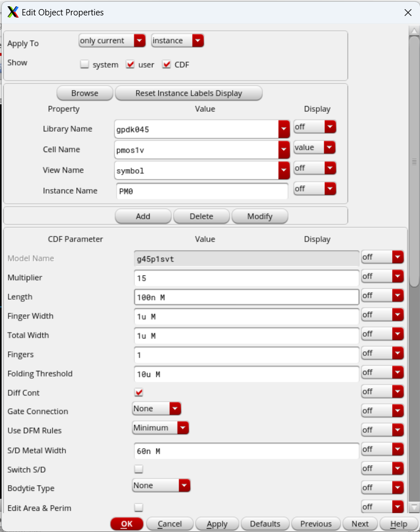Viewport: 420px width, 532px height.
Task: Click the Finger Width value field
Action: point(246,317)
